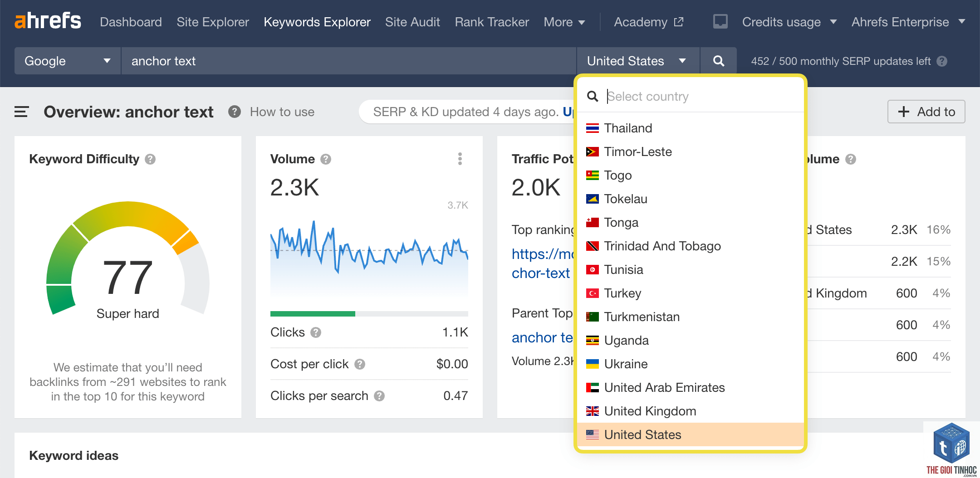This screenshot has height=478, width=980.
Task: Open the notifications monitor icon
Action: (720, 21)
